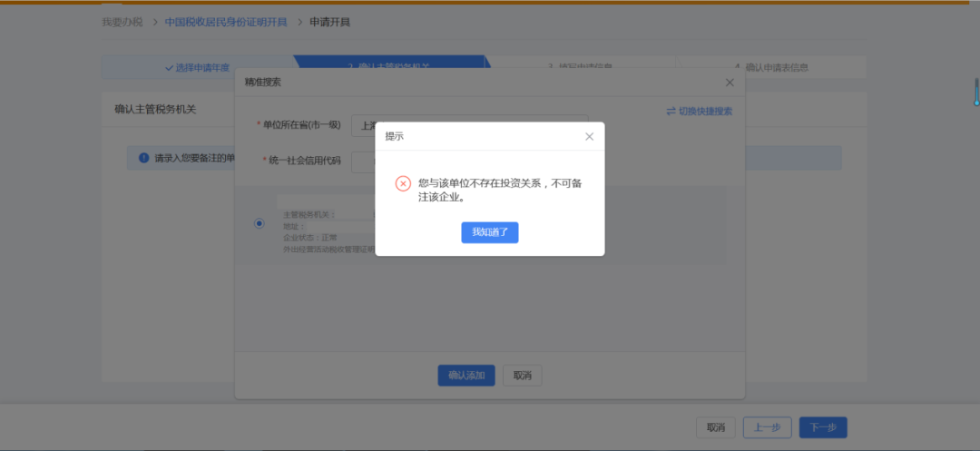Click the swap arrows icon beside 切换快捷搜索
Image resolution: width=980 pixels, height=451 pixels.
point(671,112)
